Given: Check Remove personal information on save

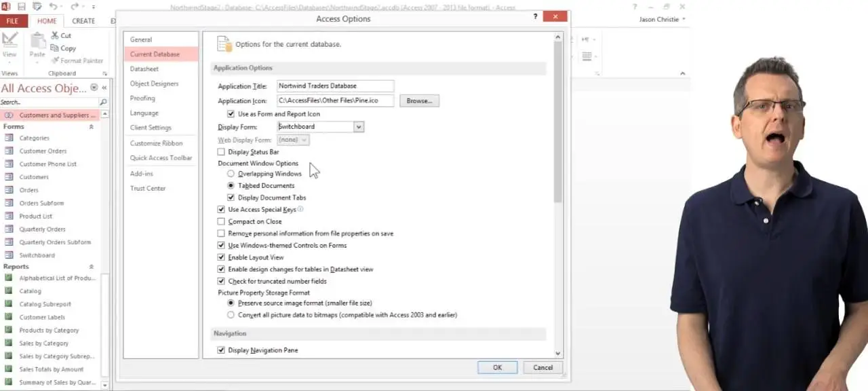Looking at the screenshot, I should pyautogui.click(x=221, y=234).
